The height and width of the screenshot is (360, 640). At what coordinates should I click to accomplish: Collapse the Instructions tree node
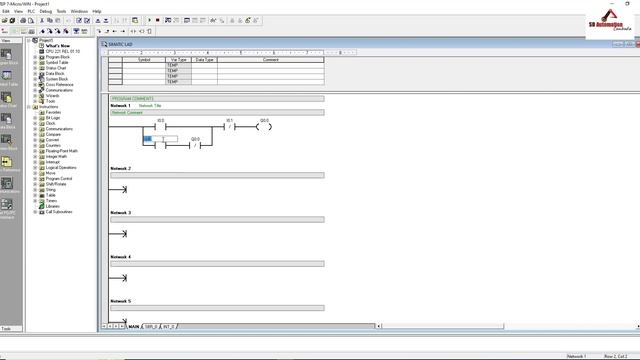click(29, 107)
